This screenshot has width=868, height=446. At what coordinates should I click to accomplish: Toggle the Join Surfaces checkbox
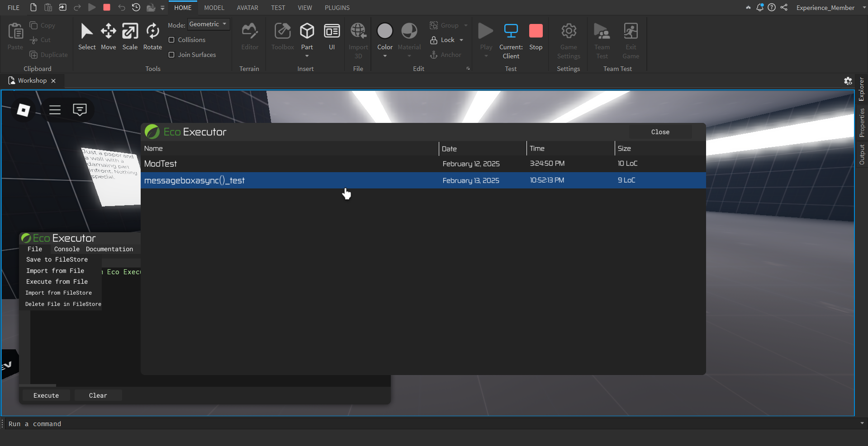171,55
